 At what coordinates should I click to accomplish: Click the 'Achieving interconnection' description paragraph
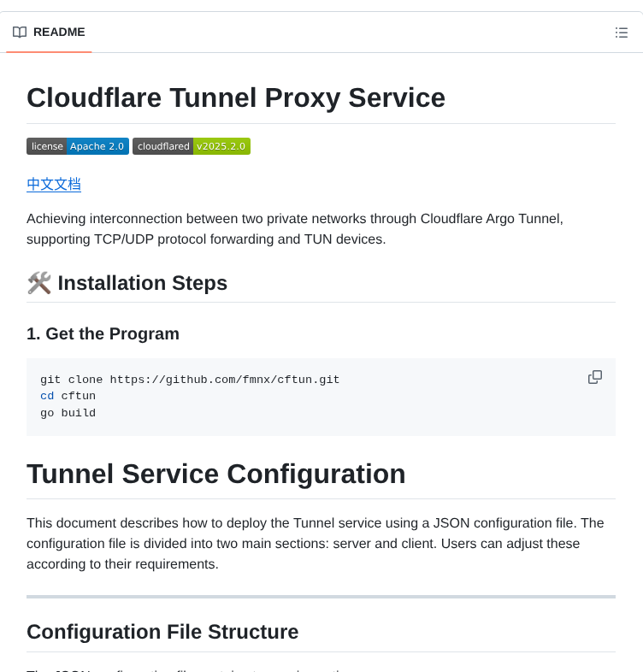pyautogui.click(x=295, y=229)
